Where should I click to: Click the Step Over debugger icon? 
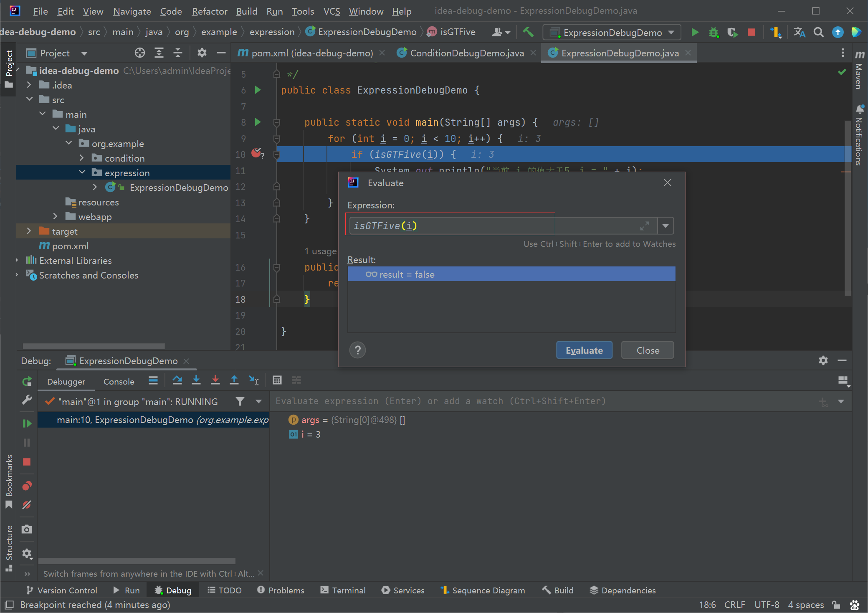tap(177, 380)
